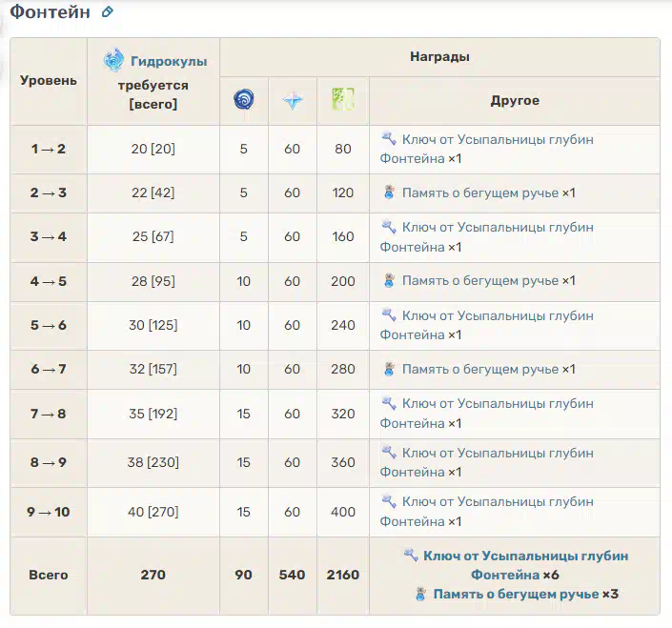Screen dimensions: 672x628
Task: Click the требуется [всего] header text
Action: point(153,94)
